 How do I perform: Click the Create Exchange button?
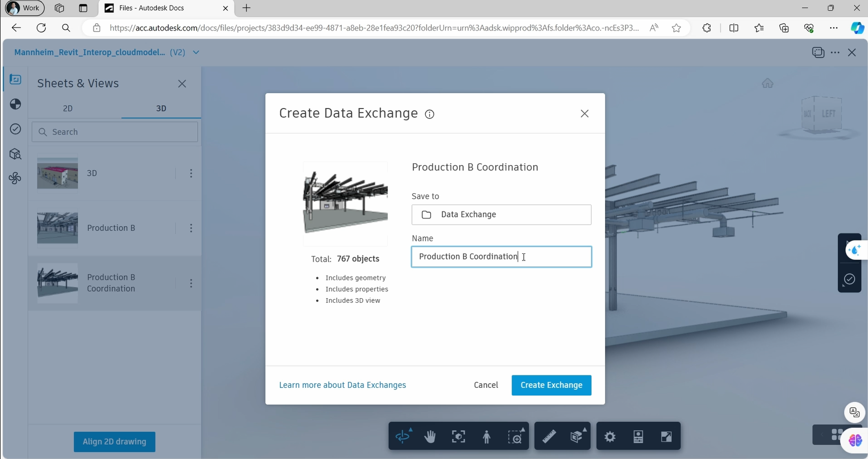point(551,385)
